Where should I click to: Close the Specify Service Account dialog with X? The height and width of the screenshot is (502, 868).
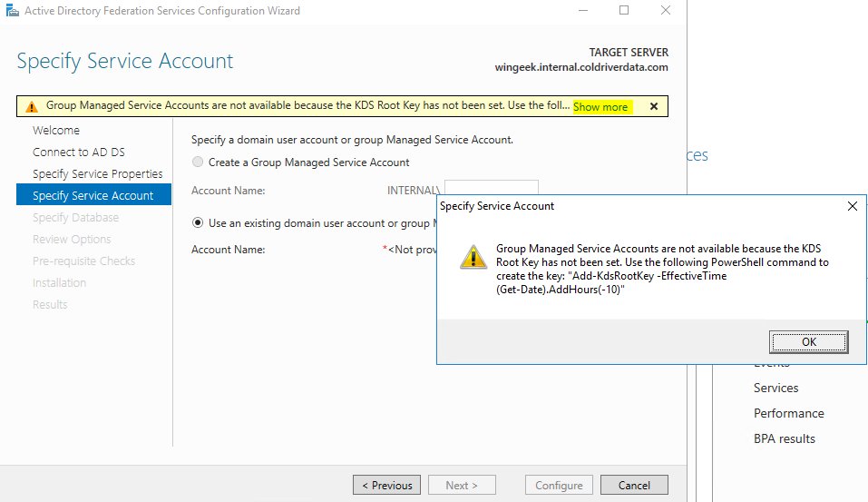click(x=852, y=206)
